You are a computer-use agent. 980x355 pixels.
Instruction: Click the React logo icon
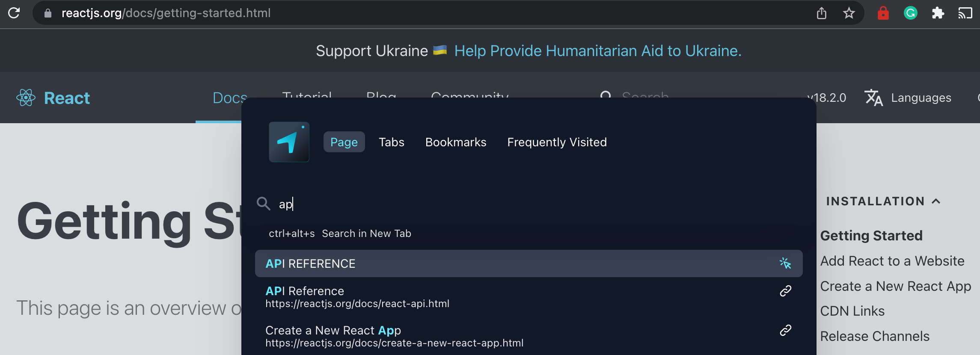pos(26,98)
